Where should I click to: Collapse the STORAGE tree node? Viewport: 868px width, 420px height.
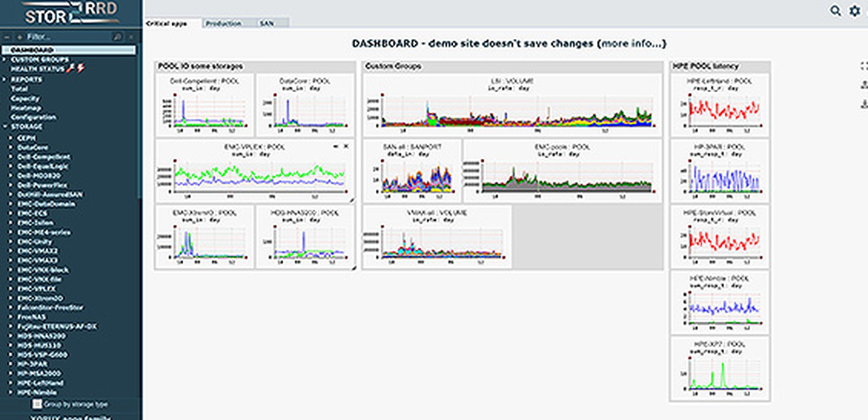pyautogui.click(x=5, y=127)
